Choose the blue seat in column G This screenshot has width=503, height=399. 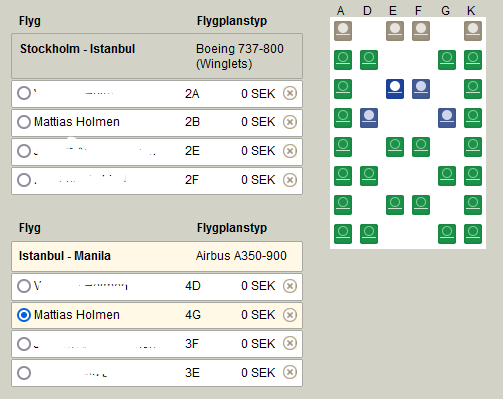447,118
